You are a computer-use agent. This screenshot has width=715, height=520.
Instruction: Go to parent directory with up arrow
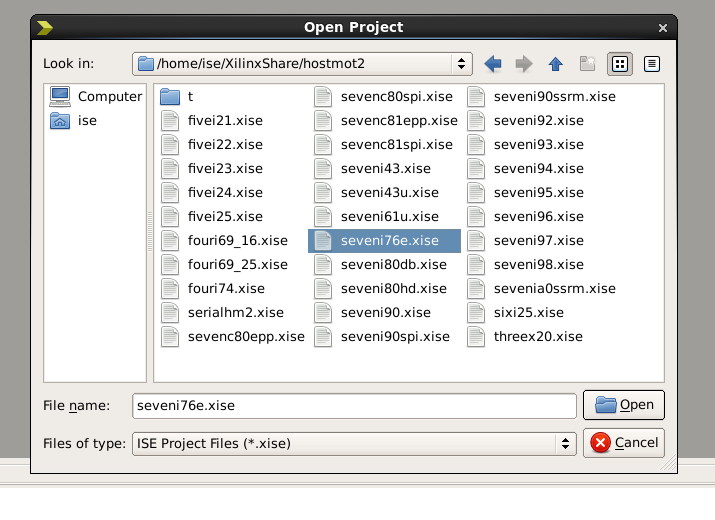click(555, 64)
